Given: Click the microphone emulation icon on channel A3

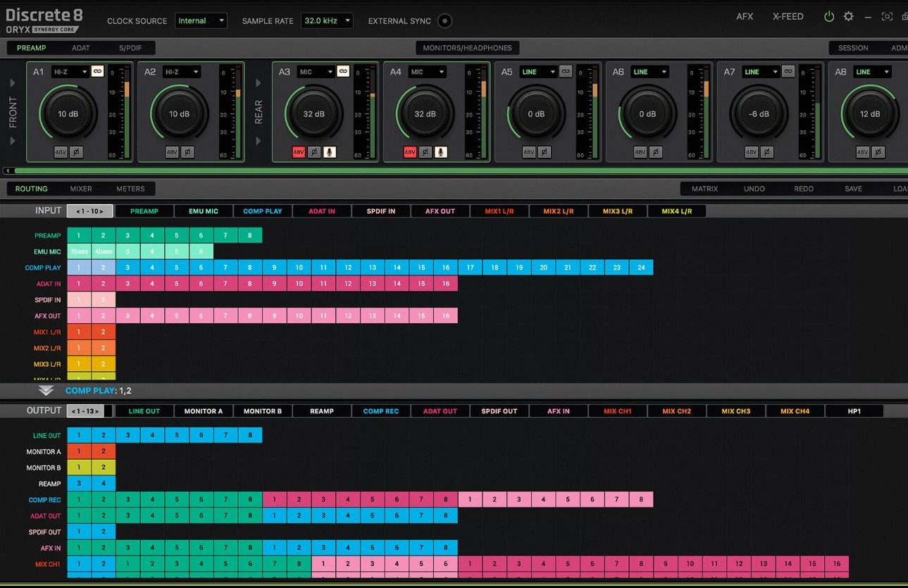Looking at the screenshot, I should 329,152.
